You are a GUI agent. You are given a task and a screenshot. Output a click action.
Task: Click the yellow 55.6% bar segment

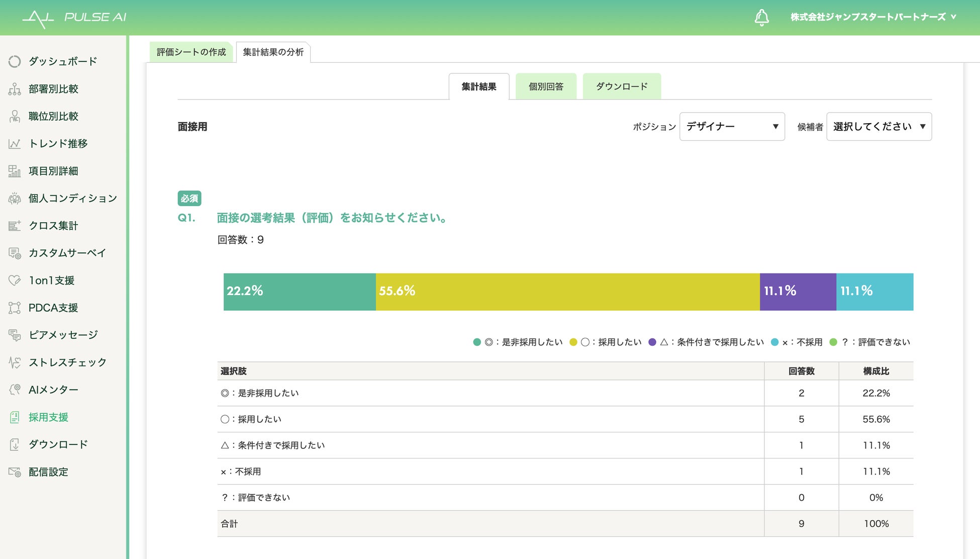[567, 292]
